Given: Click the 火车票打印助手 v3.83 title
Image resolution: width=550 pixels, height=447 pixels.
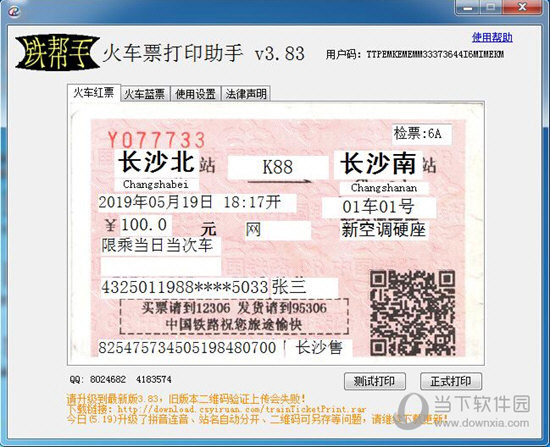Looking at the screenshot, I should tap(203, 53).
